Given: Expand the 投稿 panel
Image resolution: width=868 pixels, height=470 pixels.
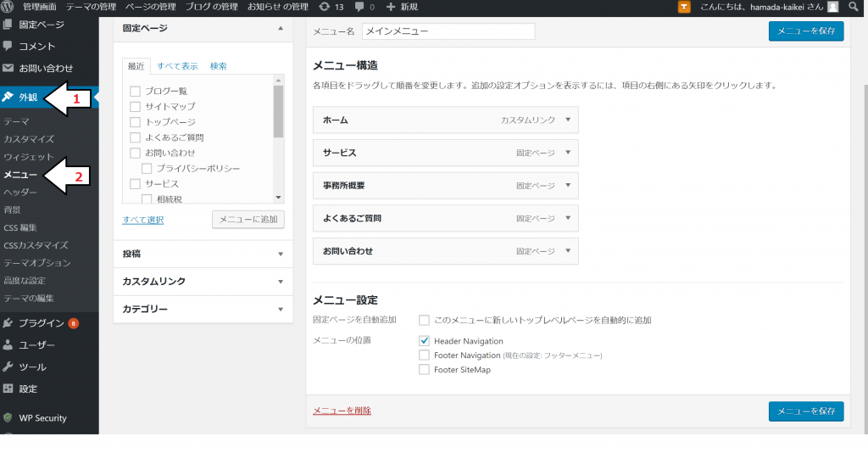Looking at the screenshot, I should [x=281, y=254].
